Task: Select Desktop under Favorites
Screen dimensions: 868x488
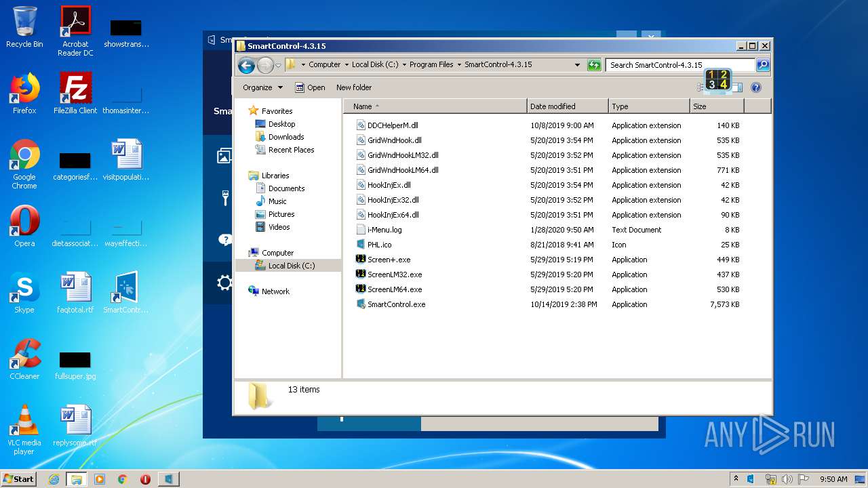Action: (x=281, y=124)
